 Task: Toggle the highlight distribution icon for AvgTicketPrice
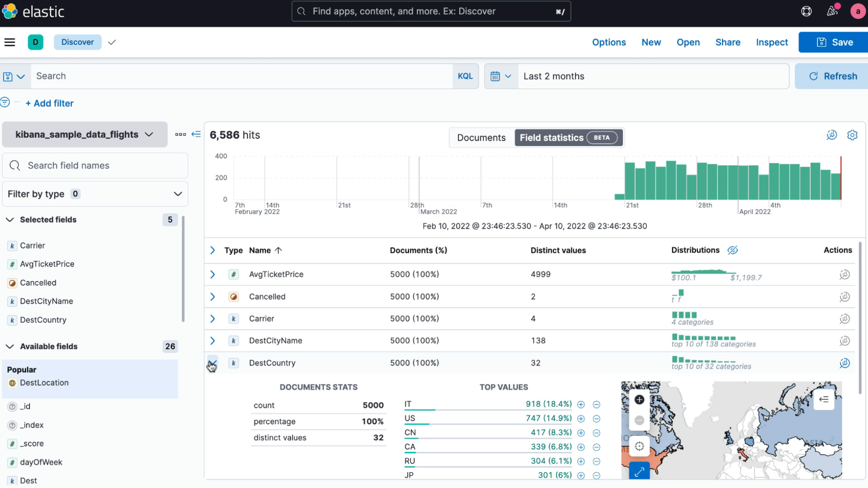(845, 274)
